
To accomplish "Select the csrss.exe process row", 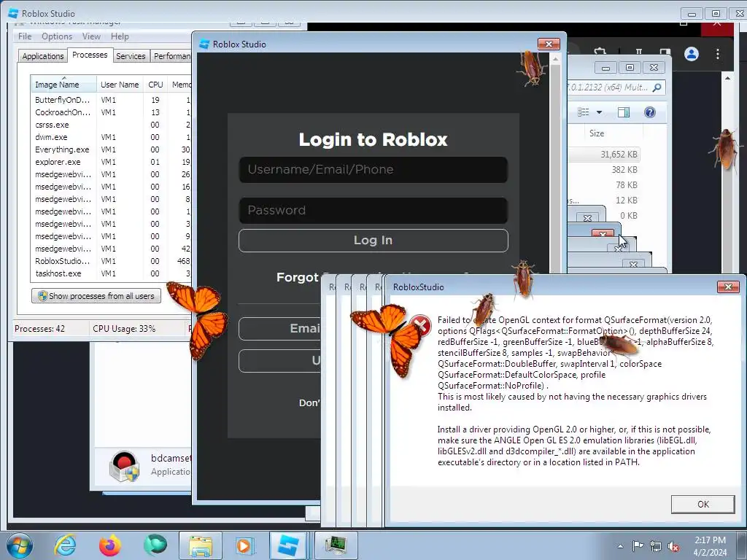I will (x=111, y=125).
